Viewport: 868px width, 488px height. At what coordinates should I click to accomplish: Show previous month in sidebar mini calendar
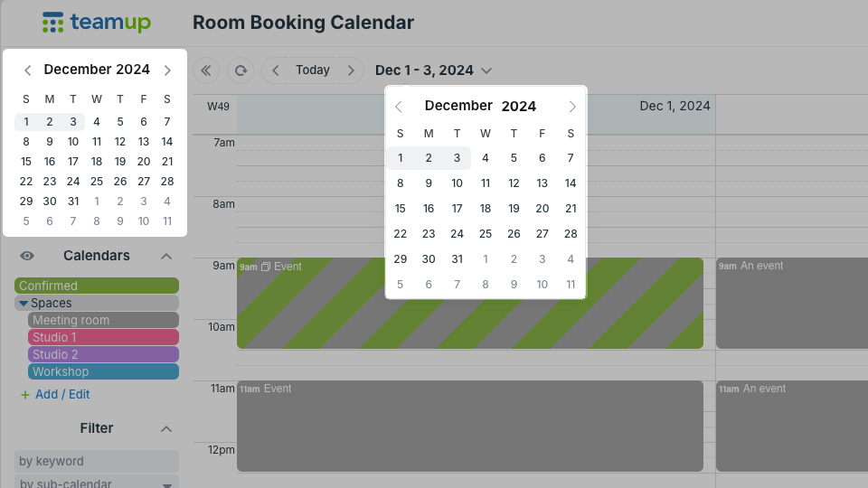pyautogui.click(x=28, y=70)
